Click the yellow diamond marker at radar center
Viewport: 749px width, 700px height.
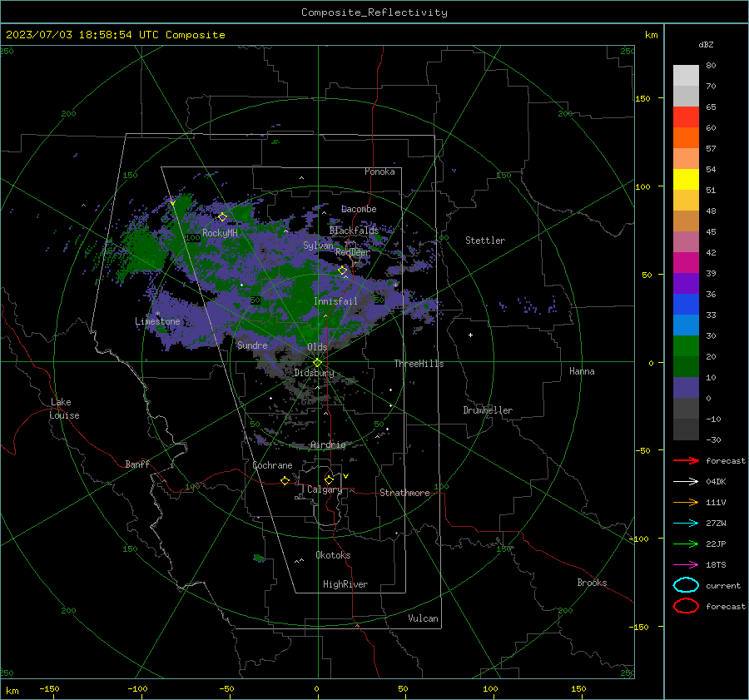coord(318,363)
